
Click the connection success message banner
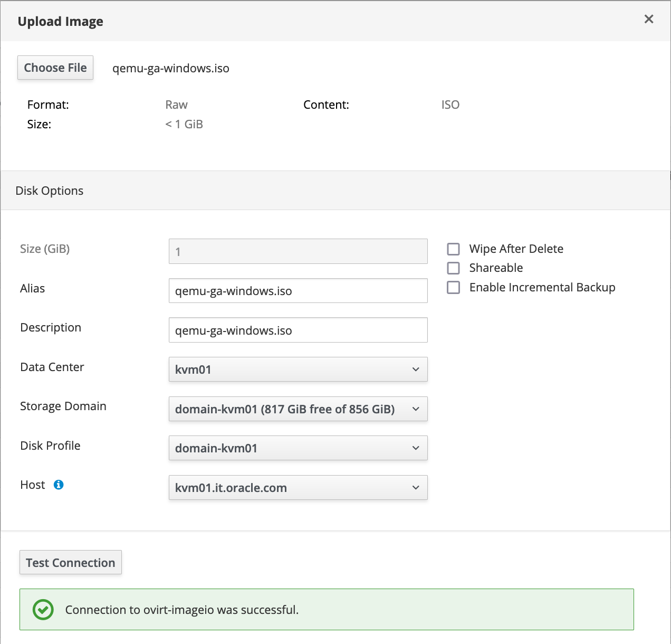coord(326,609)
